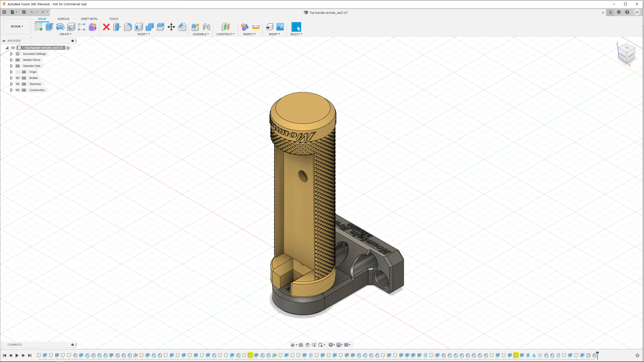Image resolution: width=644 pixels, height=362 pixels.
Task: Toggle visibility of Sketches folder
Action: 18,84
